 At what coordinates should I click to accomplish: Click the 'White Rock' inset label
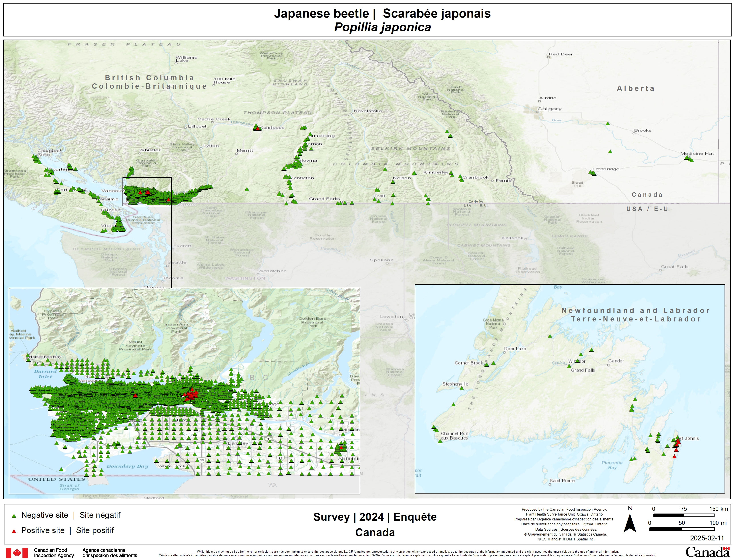coord(172,466)
